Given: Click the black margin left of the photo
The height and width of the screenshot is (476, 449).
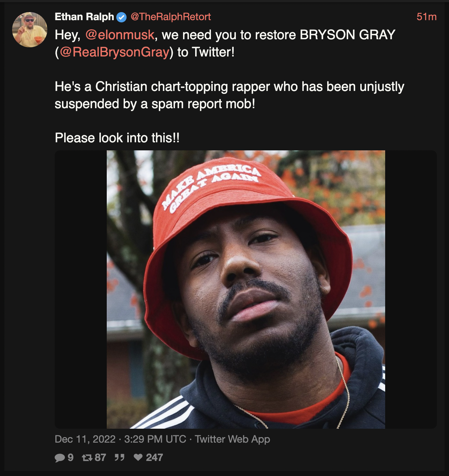Looking at the screenshot, I should (81, 289).
